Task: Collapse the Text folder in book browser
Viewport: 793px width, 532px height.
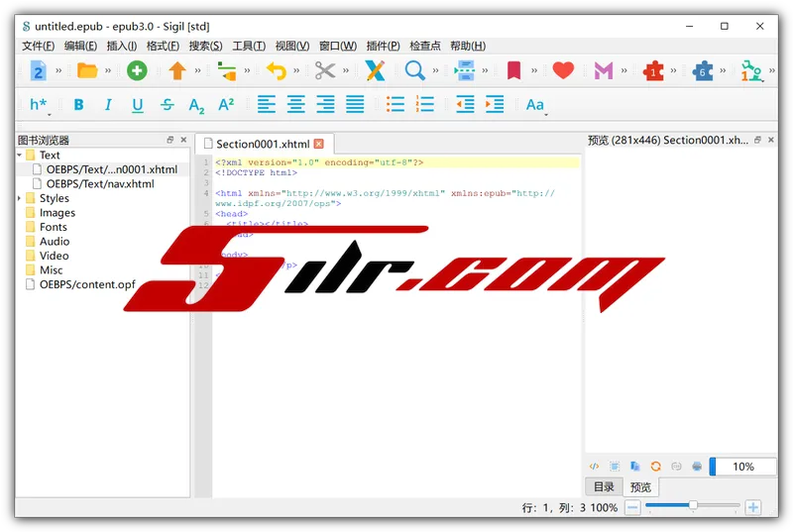Action: click(x=19, y=156)
